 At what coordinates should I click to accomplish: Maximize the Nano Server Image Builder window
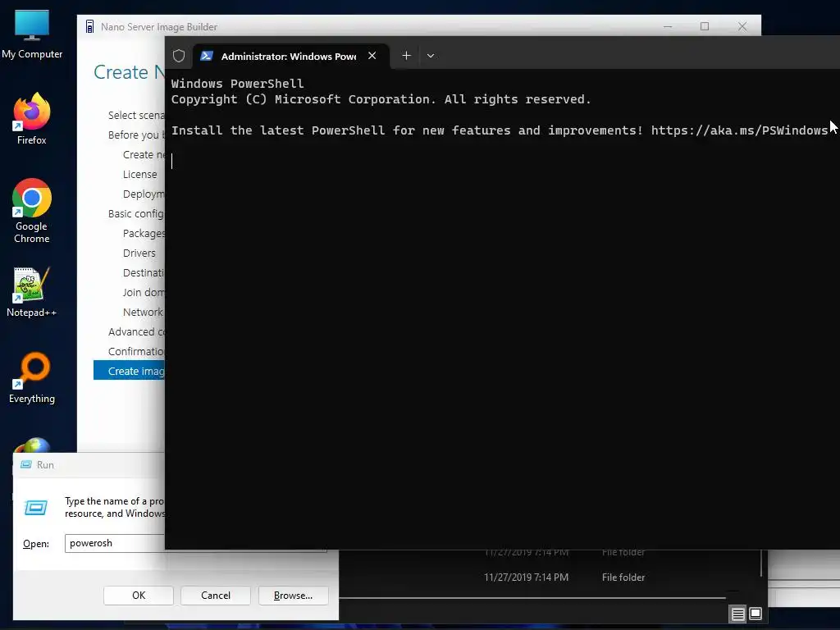pyautogui.click(x=705, y=26)
